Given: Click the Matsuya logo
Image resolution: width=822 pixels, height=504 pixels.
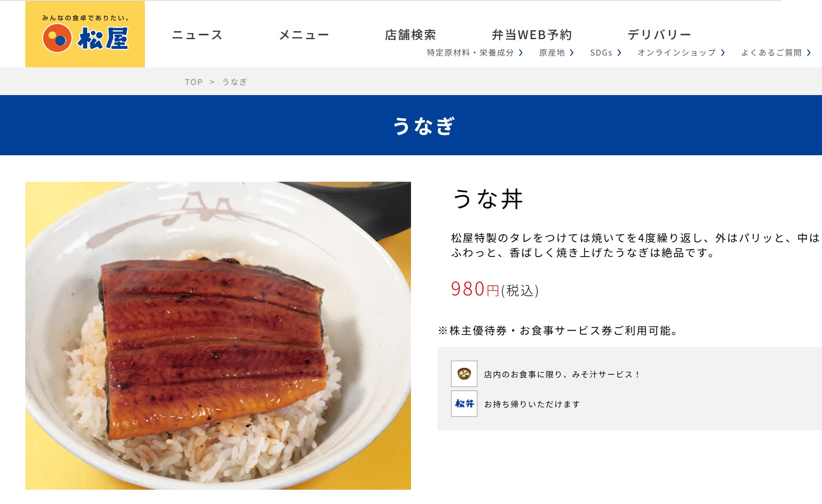Looking at the screenshot, I should click(85, 34).
